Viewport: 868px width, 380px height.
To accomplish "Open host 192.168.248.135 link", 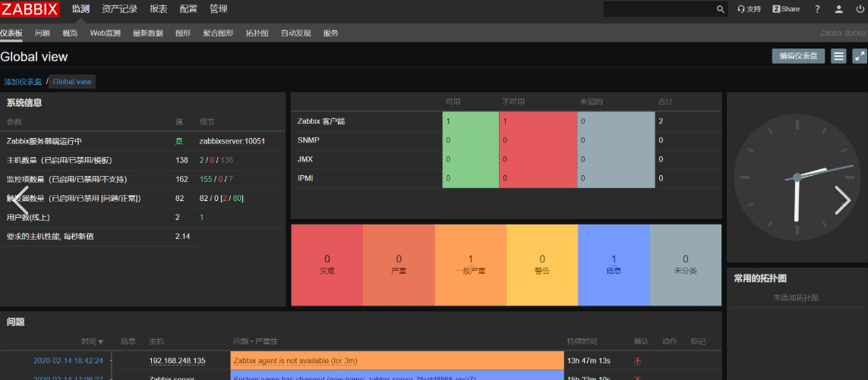I will [177, 360].
